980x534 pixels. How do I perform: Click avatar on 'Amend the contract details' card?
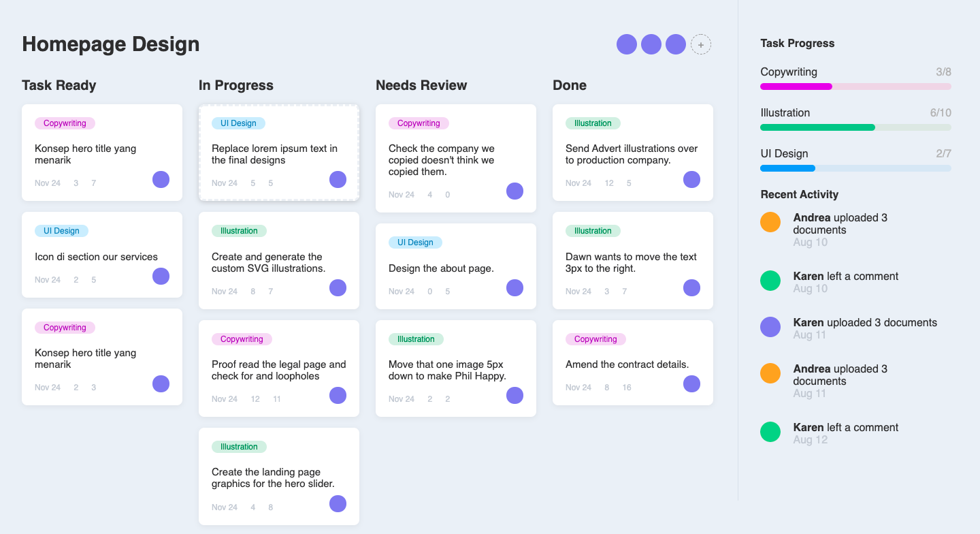tap(691, 383)
